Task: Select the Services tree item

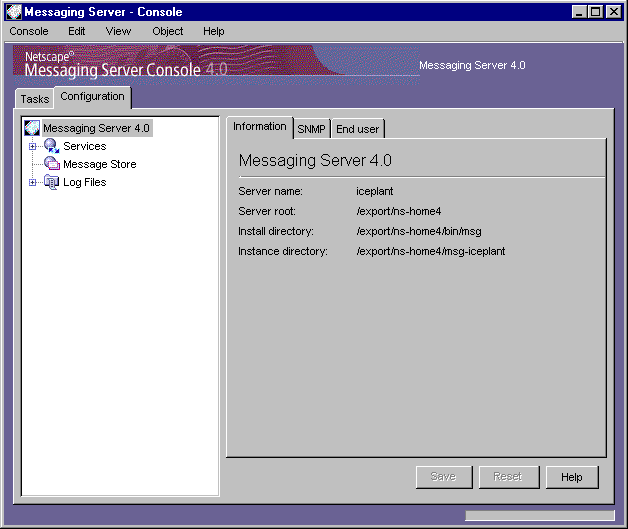Action: (x=85, y=146)
